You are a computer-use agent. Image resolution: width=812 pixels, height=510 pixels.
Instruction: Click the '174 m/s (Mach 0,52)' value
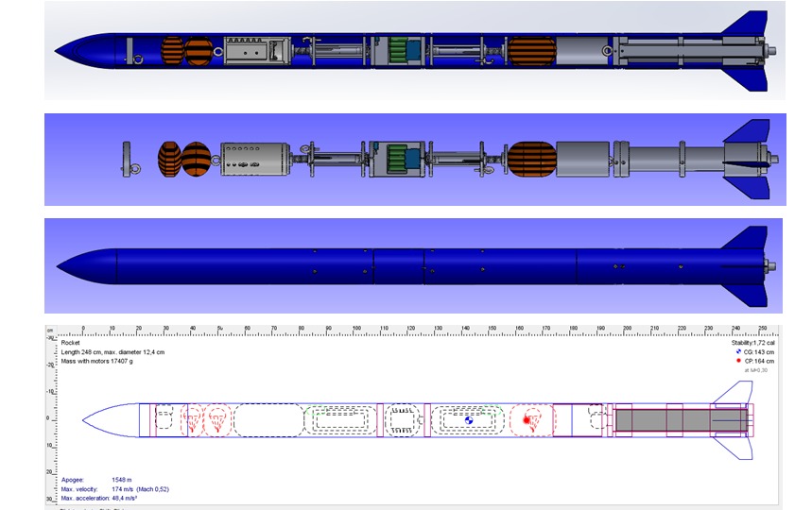pos(140,489)
